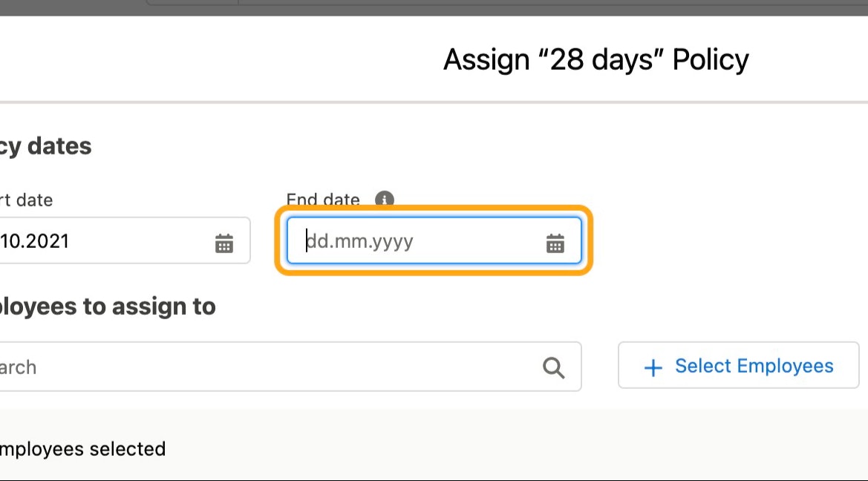Click the Start date label text
Viewport: 868px width, 481px height.
pyautogui.click(x=27, y=200)
